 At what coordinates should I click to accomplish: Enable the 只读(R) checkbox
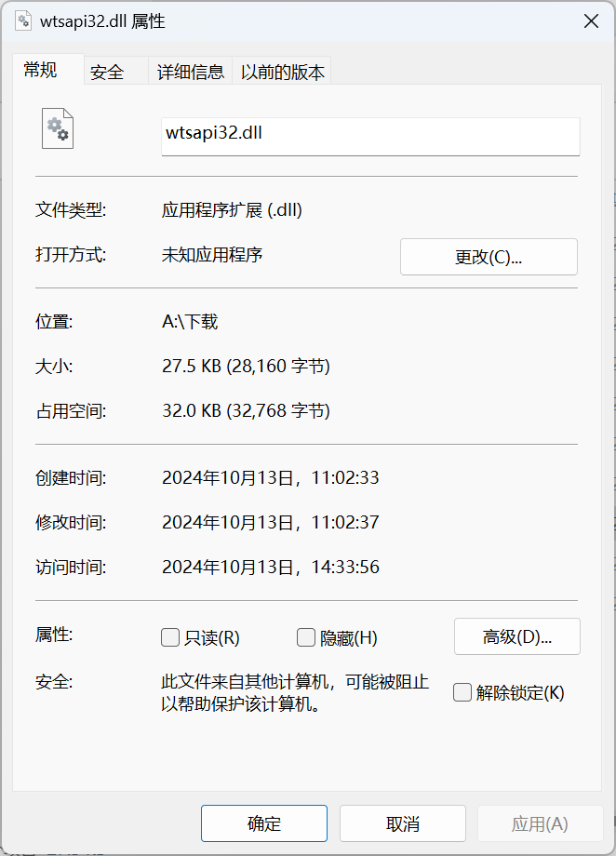coord(170,637)
